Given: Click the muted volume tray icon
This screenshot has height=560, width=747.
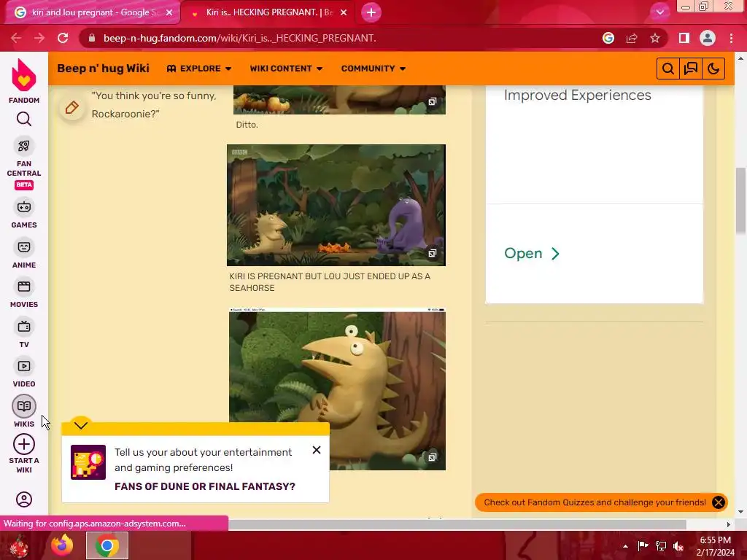Looking at the screenshot, I should pyautogui.click(x=678, y=546).
